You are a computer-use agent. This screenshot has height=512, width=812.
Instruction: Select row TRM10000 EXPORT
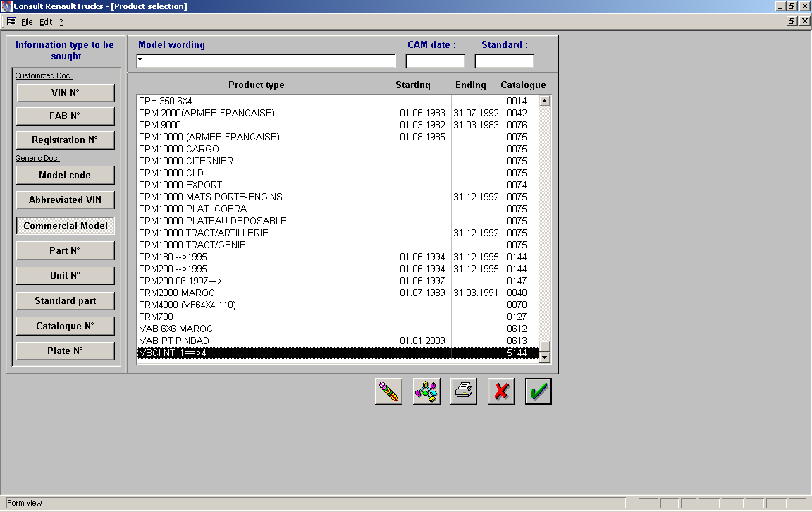(338, 185)
